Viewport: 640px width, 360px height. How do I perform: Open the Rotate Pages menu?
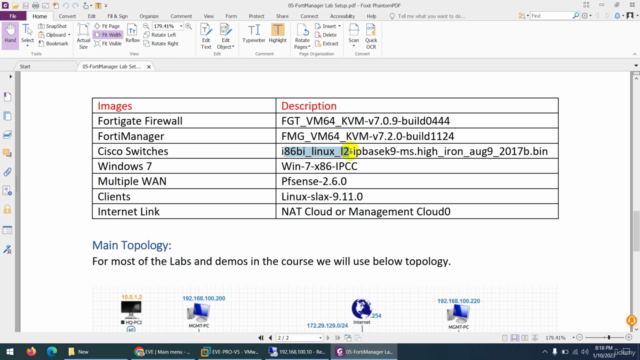coord(302,36)
